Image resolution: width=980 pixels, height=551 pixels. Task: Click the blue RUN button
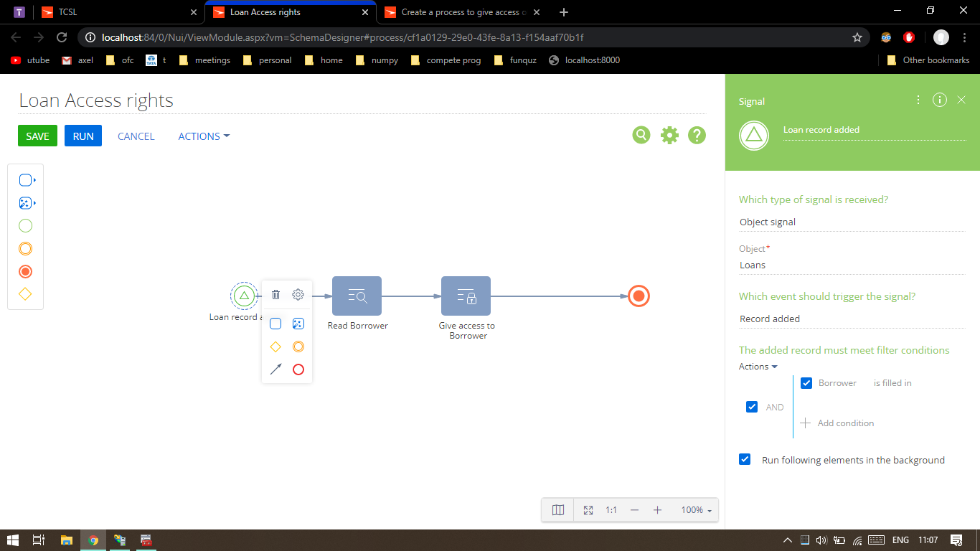(83, 136)
